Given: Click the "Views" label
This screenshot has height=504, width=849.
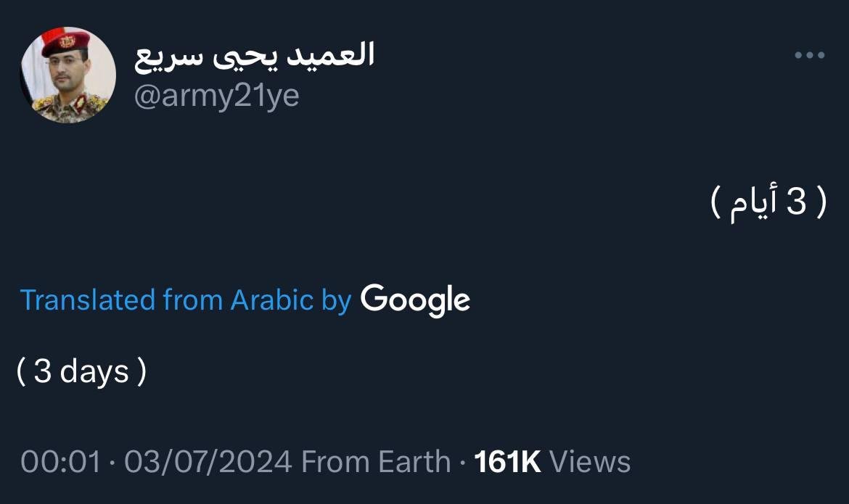Looking at the screenshot, I should (590, 462).
